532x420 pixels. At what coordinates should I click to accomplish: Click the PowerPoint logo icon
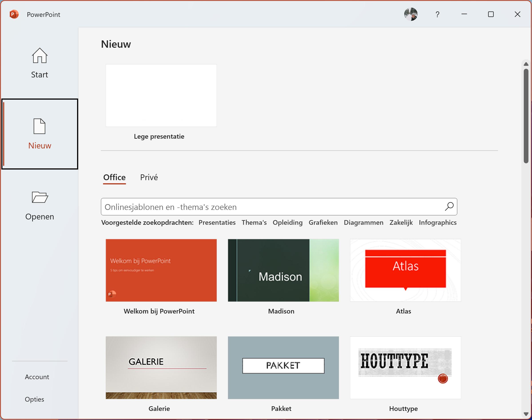[14, 14]
